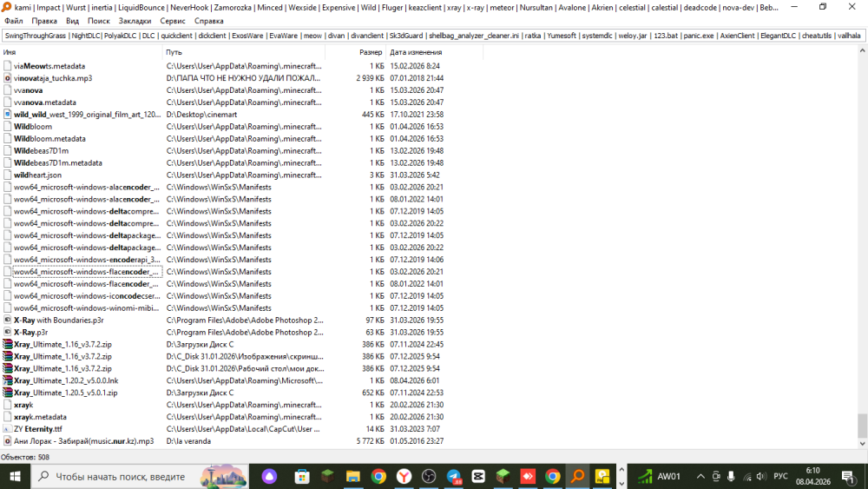Open the network tray icon

[x=746, y=476]
